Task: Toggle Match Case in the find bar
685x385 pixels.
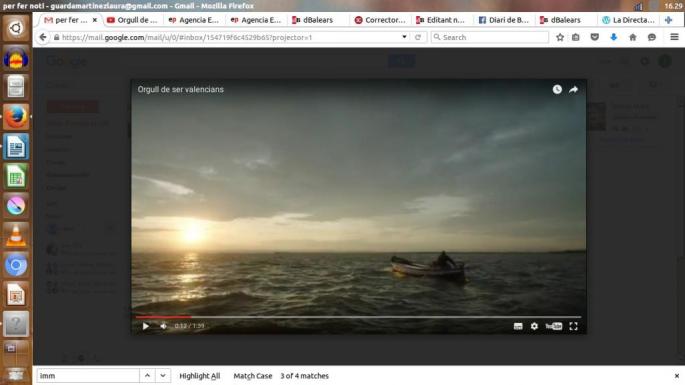Action: pos(253,376)
